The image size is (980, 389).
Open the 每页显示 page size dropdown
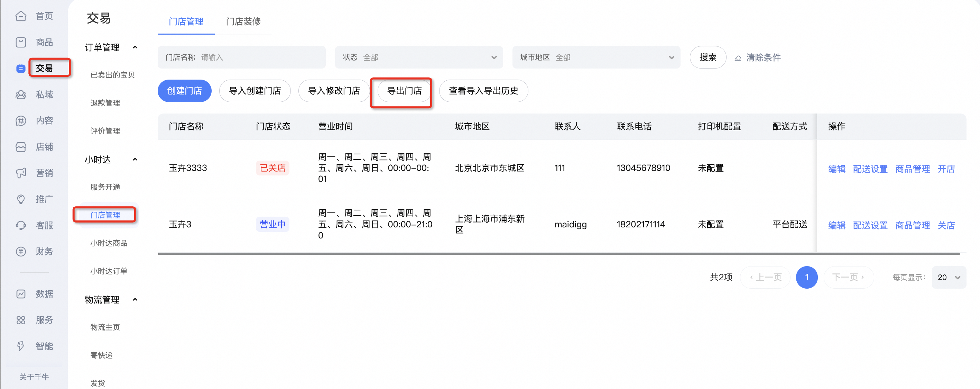[949, 278]
